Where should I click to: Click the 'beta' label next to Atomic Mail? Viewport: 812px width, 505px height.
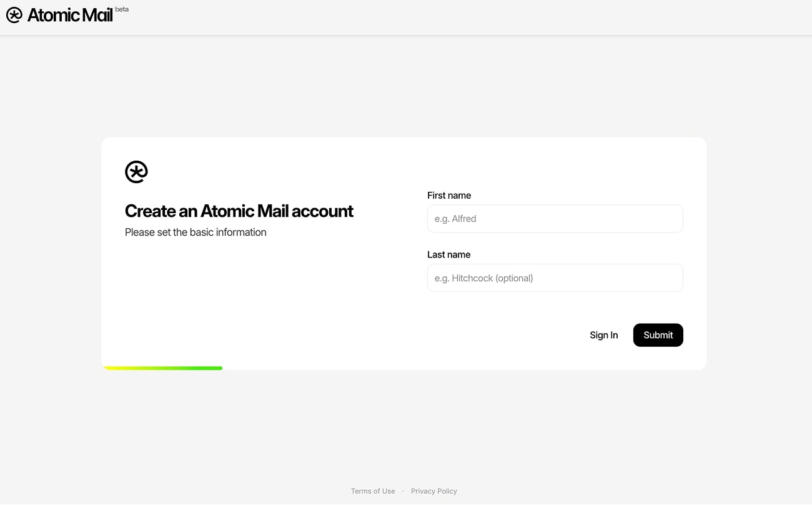coord(122,9)
